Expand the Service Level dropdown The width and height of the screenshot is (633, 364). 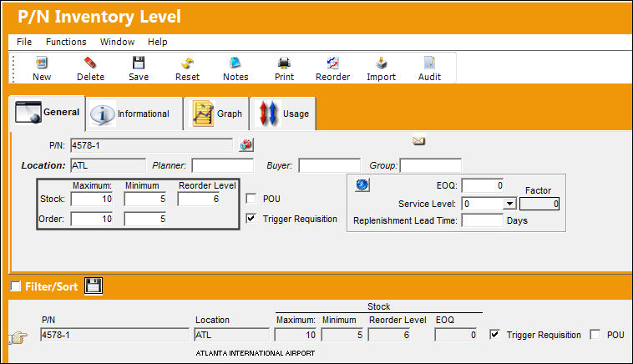click(x=510, y=204)
